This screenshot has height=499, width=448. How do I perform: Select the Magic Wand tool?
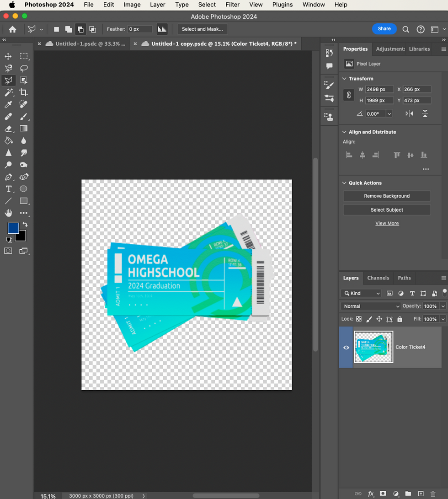tap(9, 92)
